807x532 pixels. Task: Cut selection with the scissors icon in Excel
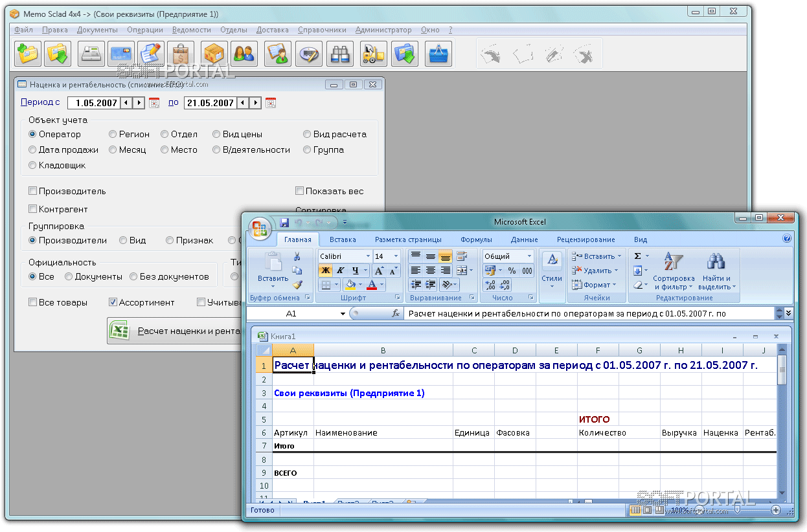297,256
